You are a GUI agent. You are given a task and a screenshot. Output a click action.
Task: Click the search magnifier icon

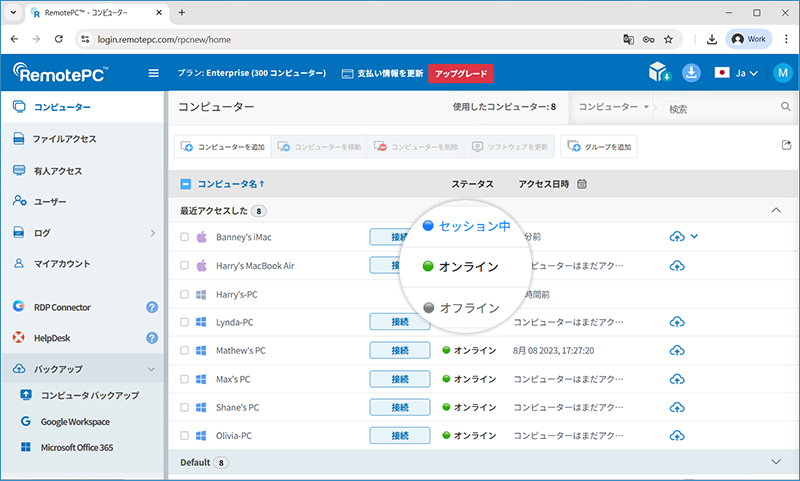click(x=785, y=107)
